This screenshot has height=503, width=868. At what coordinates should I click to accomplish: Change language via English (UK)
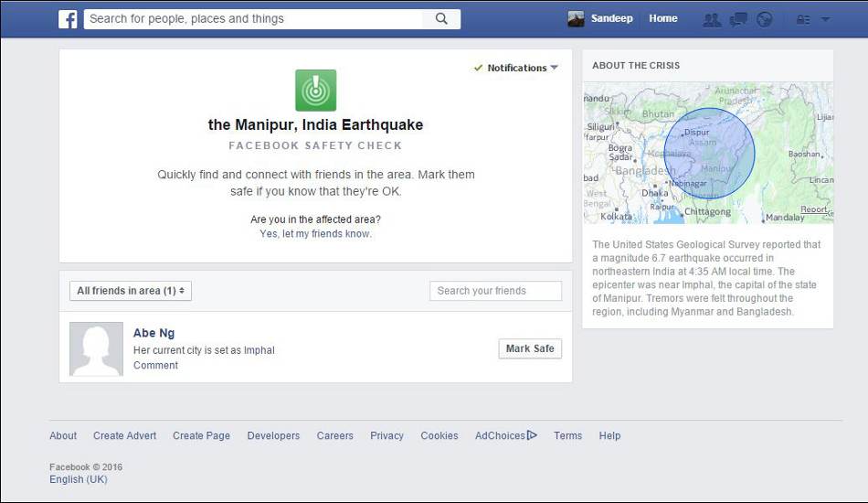click(x=79, y=480)
